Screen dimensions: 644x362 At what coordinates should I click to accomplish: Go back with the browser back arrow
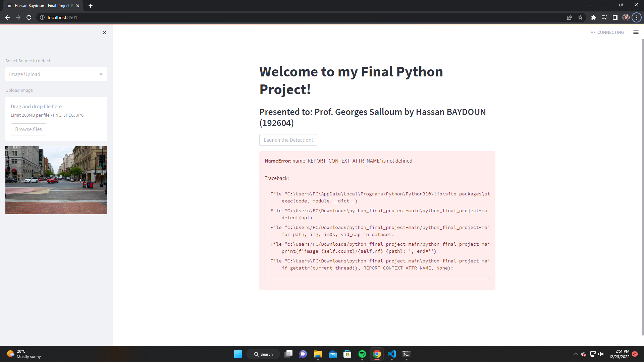(x=7, y=17)
